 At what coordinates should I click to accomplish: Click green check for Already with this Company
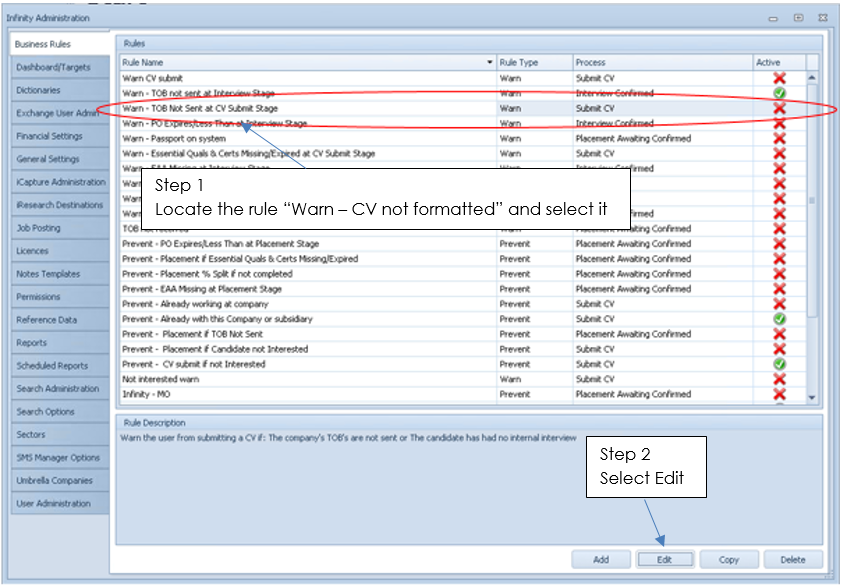pyautogui.click(x=779, y=319)
